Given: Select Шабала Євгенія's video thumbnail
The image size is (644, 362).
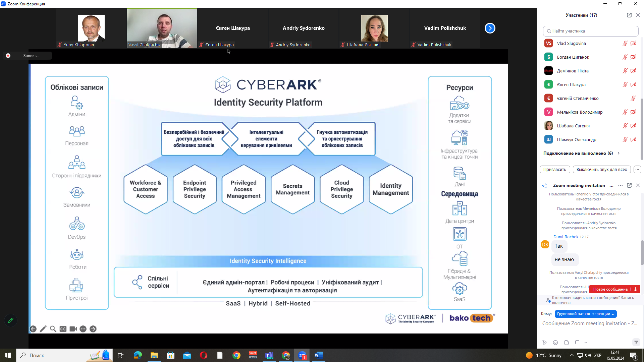Looking at the screenshot, I should pos(374,28).
